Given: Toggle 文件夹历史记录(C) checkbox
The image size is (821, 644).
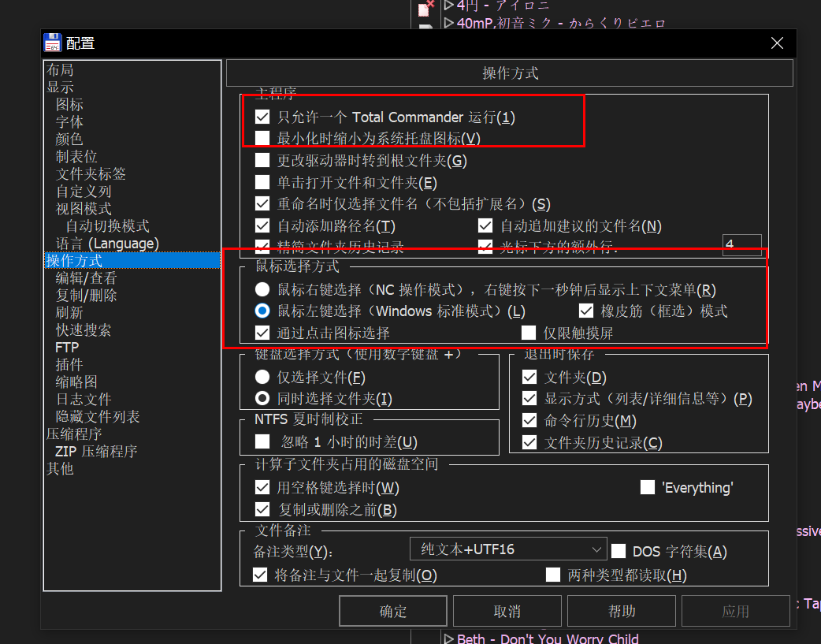Looking at the screenshot, I should pos(529,443).
